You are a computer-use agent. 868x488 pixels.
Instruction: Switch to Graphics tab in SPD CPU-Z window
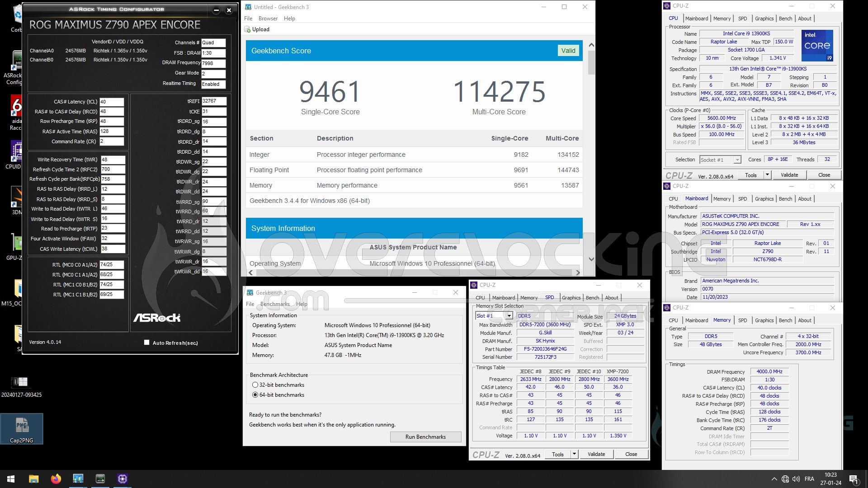tap(571, 298)
